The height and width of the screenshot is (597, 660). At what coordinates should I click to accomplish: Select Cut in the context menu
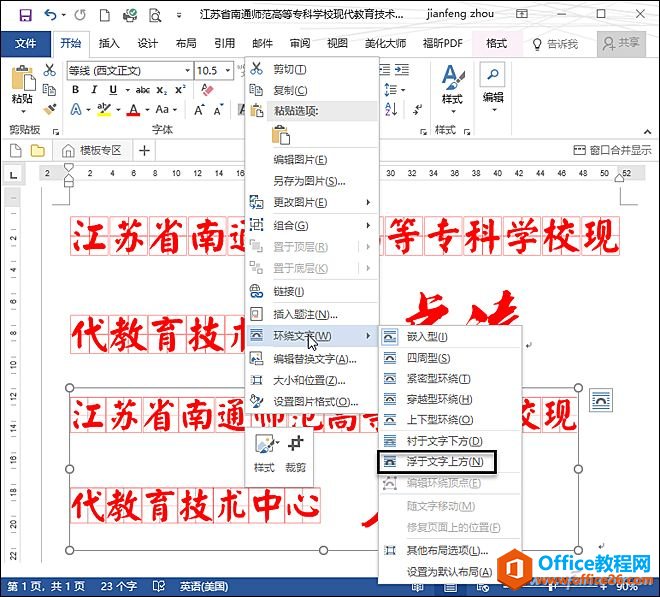tap(311, 69)
